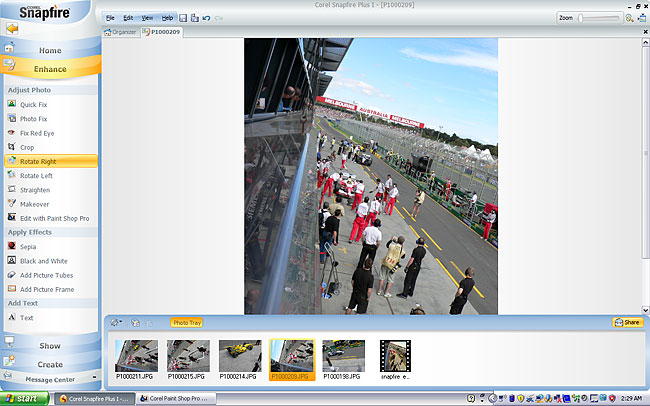Select the Fix Red Eye tool
Screen dimensions: 650x406
(39, 132)
